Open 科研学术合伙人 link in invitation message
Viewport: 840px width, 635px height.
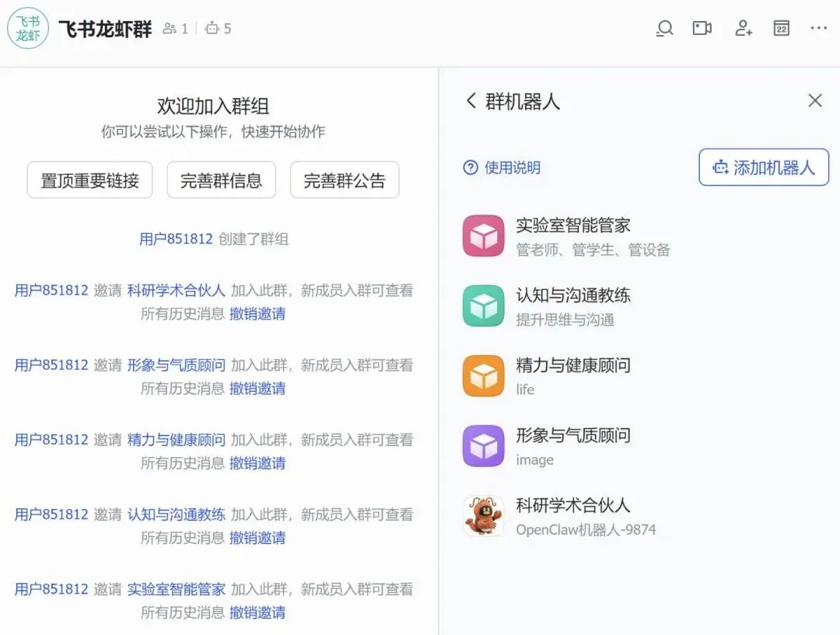pyautogui.click(x=177, y=290)
